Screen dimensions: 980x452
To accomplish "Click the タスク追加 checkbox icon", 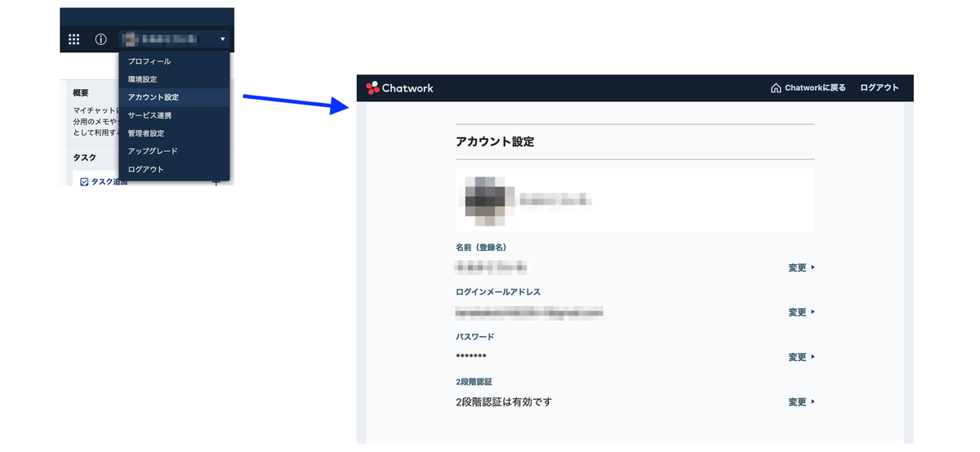I will click(84, 181).
